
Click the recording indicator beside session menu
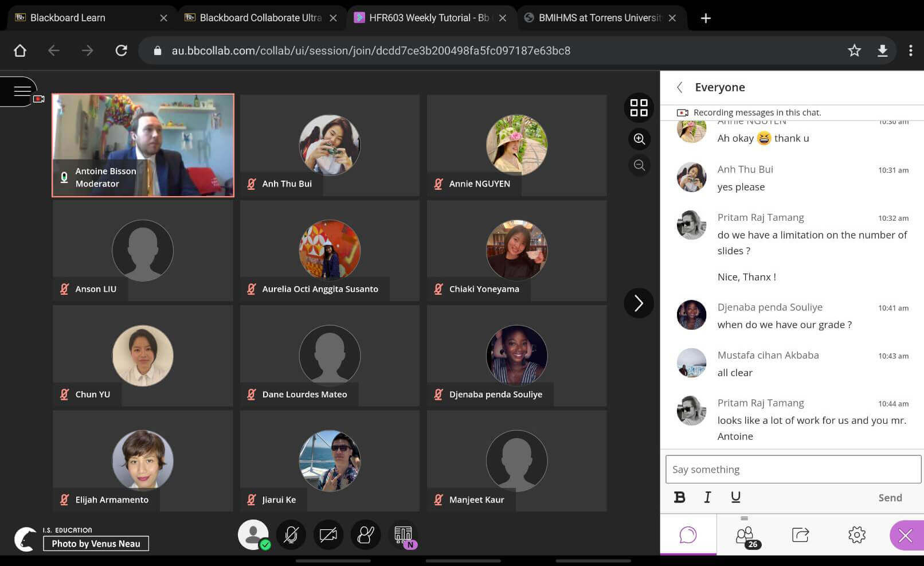click(38, 99)
